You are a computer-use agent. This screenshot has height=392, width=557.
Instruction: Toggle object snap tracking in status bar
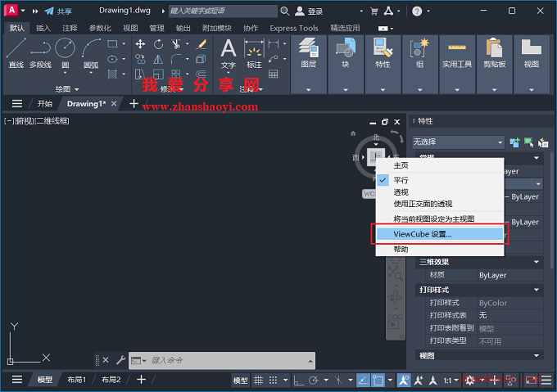pos(363,381)
